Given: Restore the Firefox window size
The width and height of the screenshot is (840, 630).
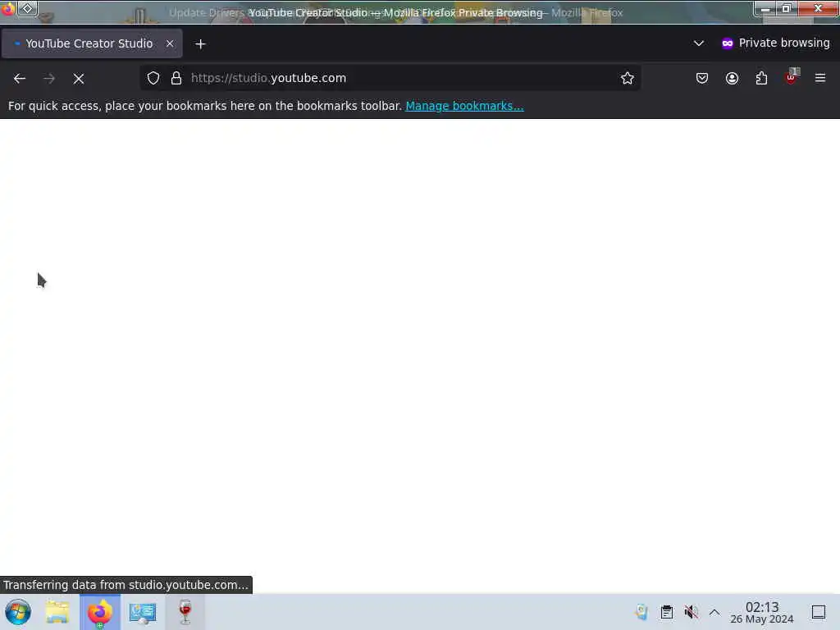Looking at the screenshot, I should click(x=787, y=8).
